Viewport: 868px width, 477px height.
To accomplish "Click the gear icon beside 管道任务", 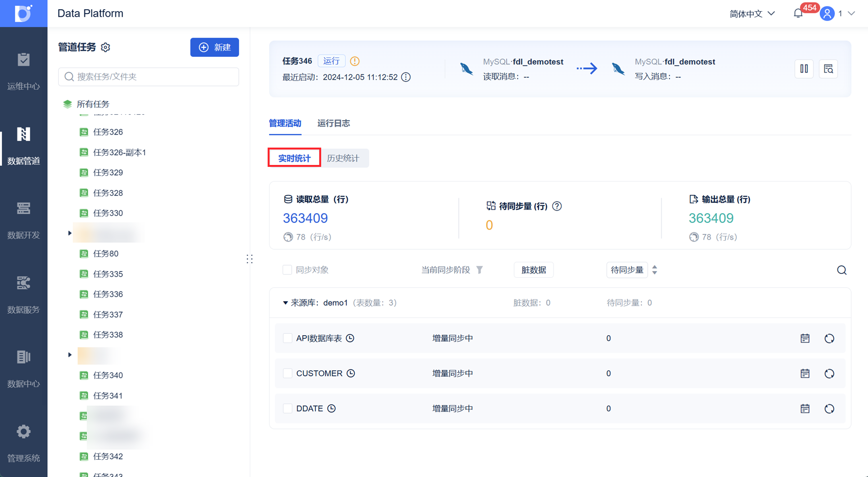I will click(x=106, y=47).
